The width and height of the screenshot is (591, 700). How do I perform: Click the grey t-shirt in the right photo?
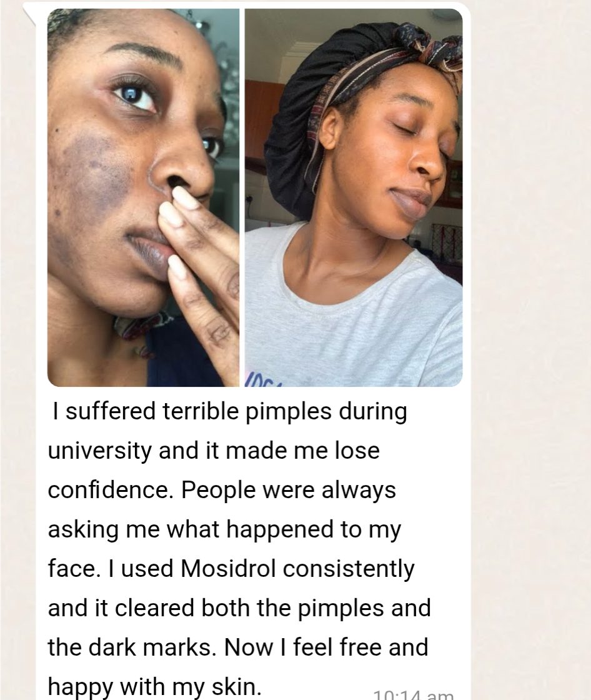coord(357,321)
